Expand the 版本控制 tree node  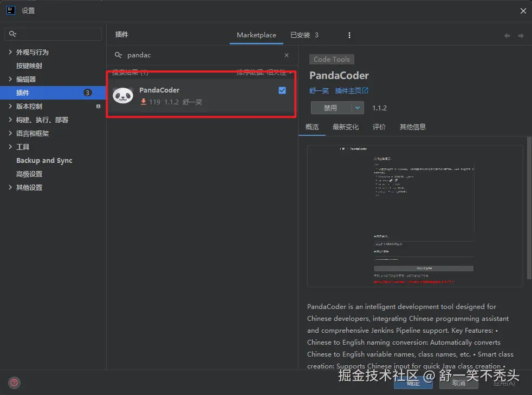(x=10, y=106)
